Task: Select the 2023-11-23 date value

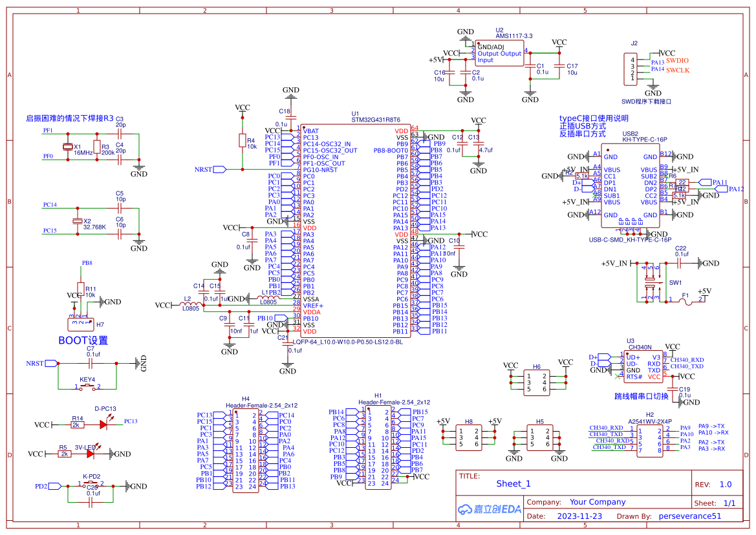Action: [579, 516]
